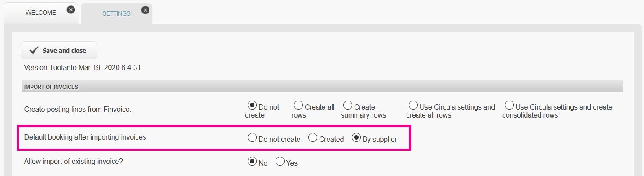Image resolution: width=644 pixels, height=176 pixels.
Task: Set allow import of existing invoice to No
Action: [252, 162]
